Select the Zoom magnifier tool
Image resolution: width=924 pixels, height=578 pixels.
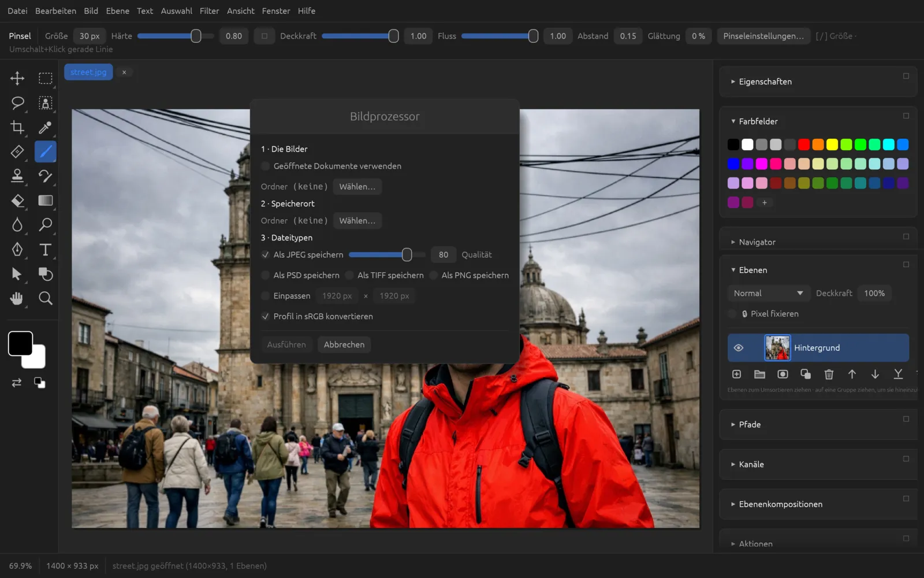coord(45,298)
